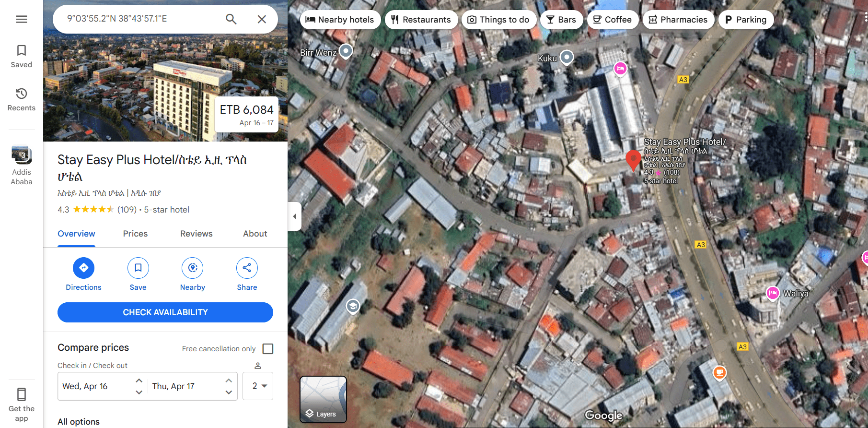Switch to the Prices tab
Viewport: 868px width, 428px height.
pos(135,234)
